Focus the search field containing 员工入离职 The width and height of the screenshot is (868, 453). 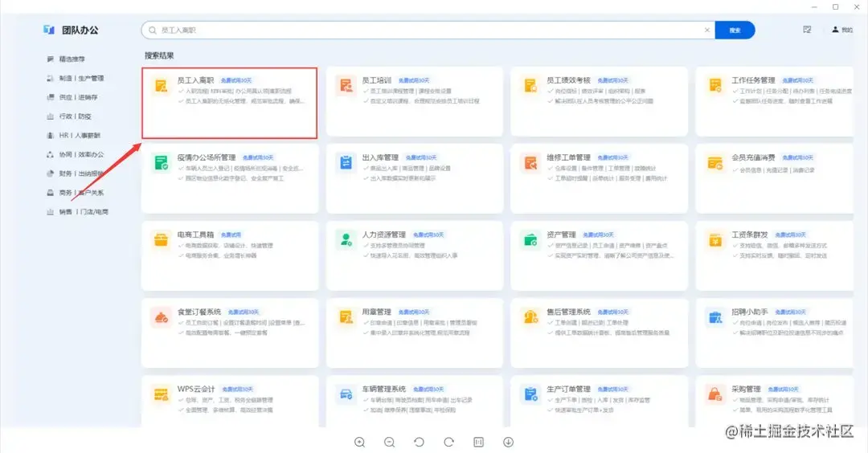pyautogui.click(x=428, y=30)
